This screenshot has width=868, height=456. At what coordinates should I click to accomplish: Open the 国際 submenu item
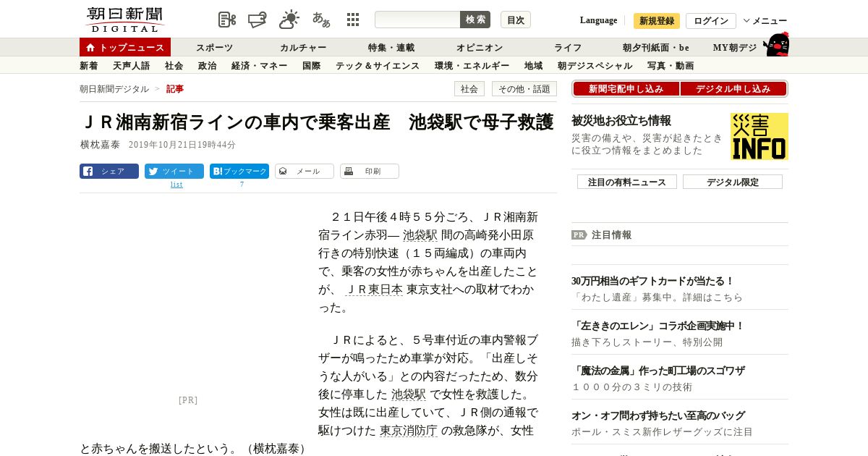(312, 66)
